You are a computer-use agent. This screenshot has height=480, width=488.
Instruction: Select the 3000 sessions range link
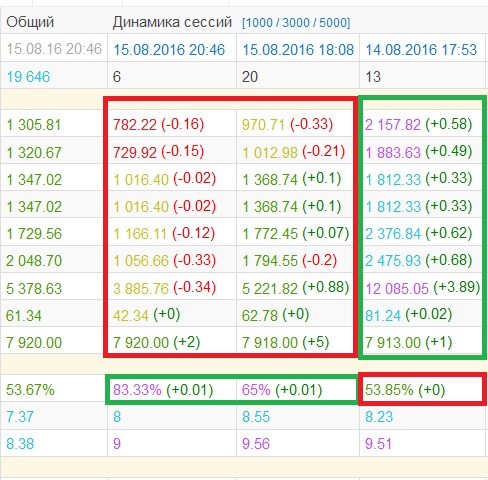(x=295, y=23)
